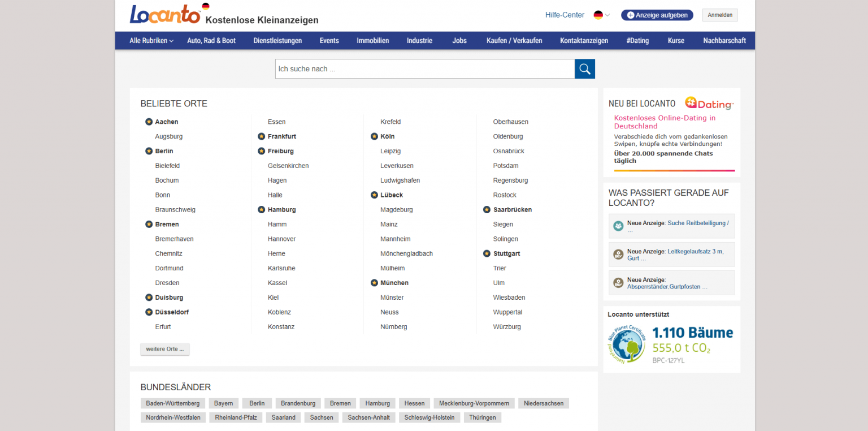Open the German flag country selector
Image resolution: width=868 pixels, height=431 pixels.
click(x=601, y=15)
